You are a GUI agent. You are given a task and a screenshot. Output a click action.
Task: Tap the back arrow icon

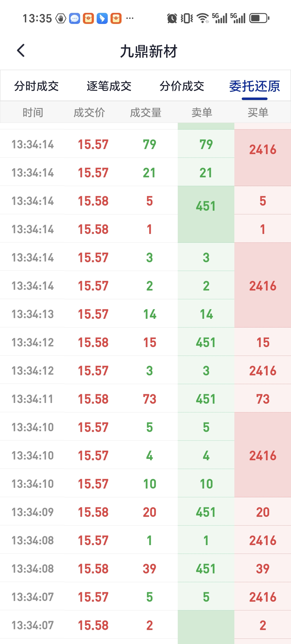[x=21, y=51]
